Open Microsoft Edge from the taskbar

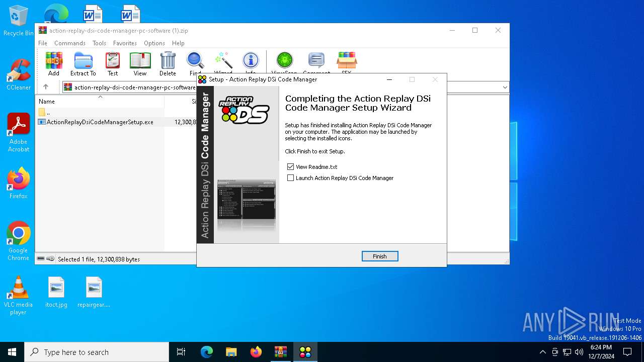pos(207,352)
